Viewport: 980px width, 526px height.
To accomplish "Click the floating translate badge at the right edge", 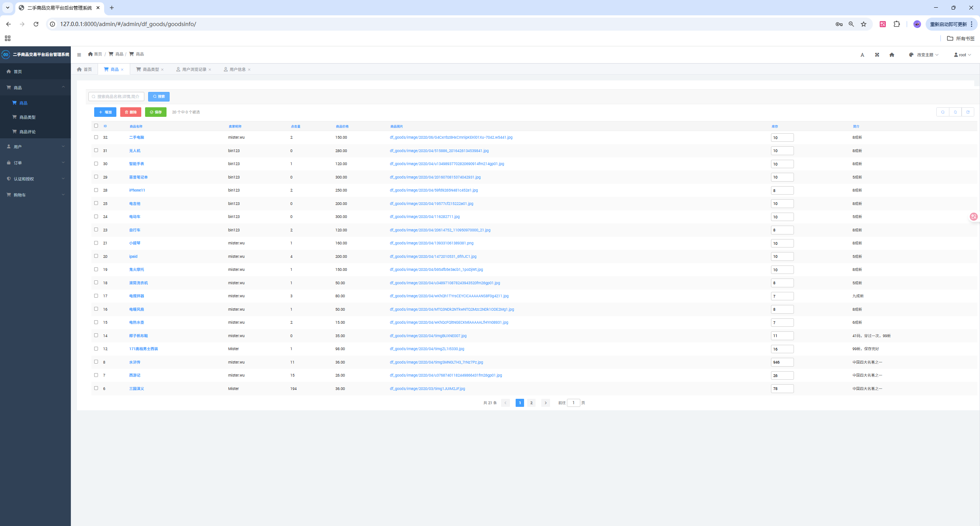I will click(973, 217).
